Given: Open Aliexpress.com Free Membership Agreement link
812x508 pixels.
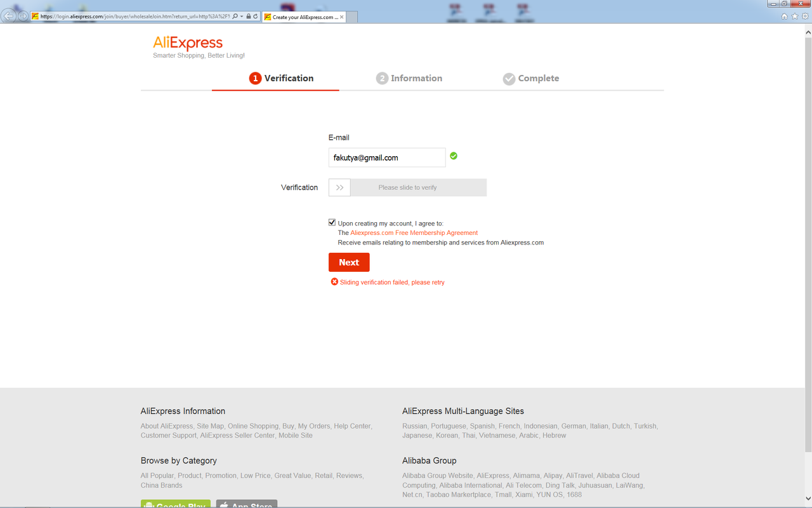Looking at the screenshot, I should (x=414, y=233).
